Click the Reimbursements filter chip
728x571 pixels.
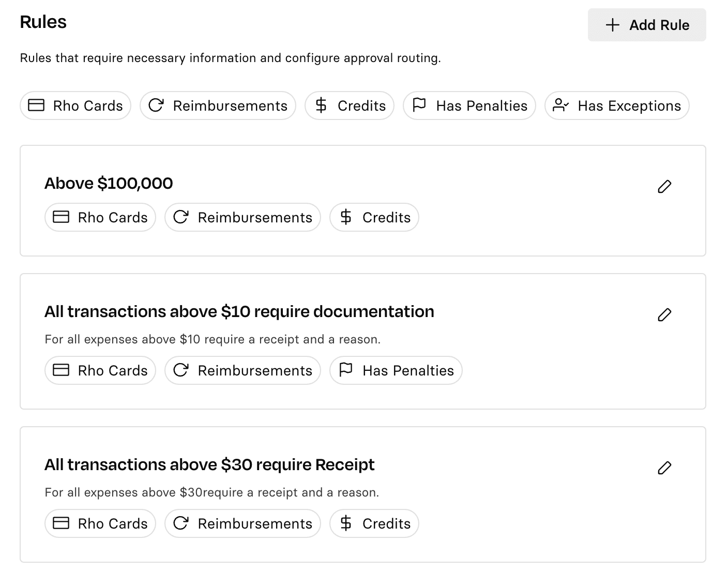[217, 106]
